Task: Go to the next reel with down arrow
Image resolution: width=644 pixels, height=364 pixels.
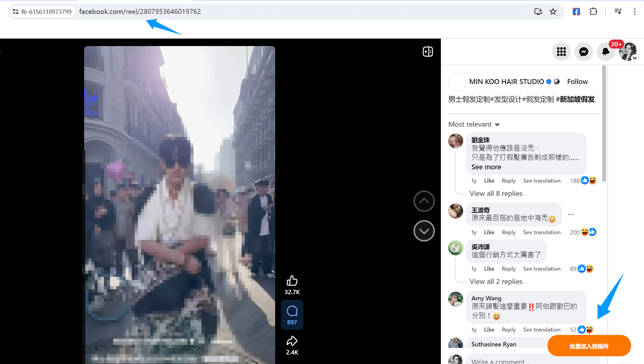Action: coord(424,231)
